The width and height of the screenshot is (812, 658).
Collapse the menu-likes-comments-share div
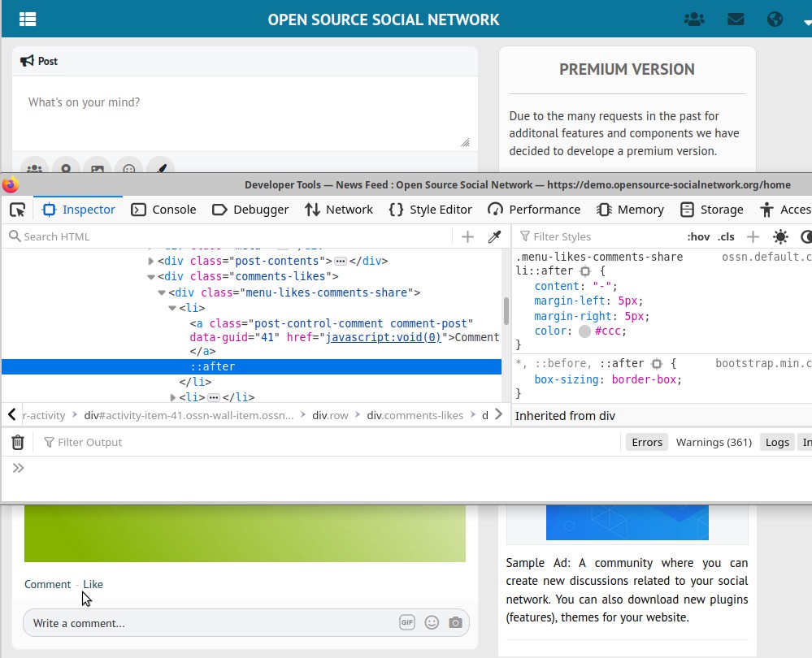point(162,292)
